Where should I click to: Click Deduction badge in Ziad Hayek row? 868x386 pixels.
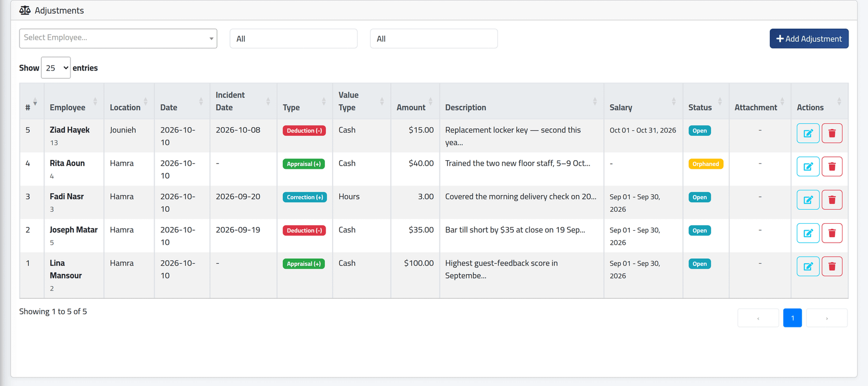click(304, 131)
